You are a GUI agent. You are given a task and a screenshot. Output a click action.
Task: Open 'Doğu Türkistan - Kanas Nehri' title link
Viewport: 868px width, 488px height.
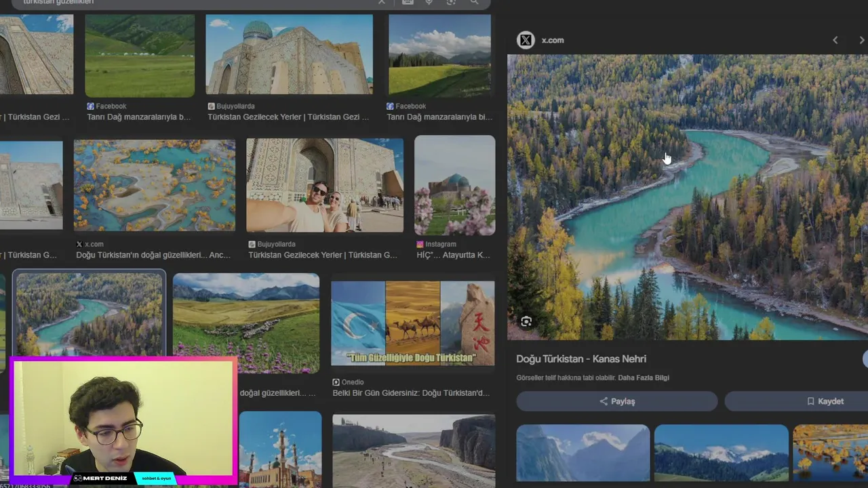tap(581, 359)
